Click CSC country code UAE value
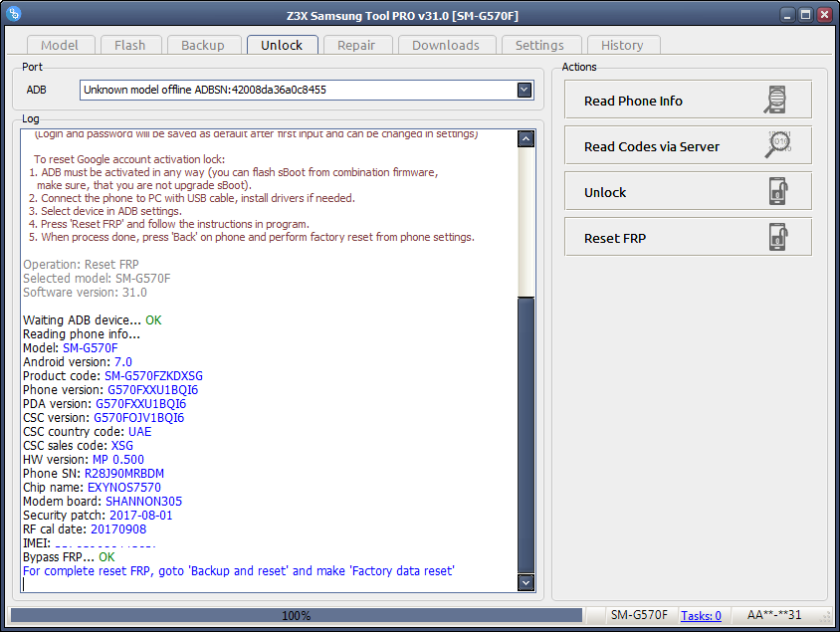Screen dimensions: 840x632 pyautogui.click(x=139, y=432)
